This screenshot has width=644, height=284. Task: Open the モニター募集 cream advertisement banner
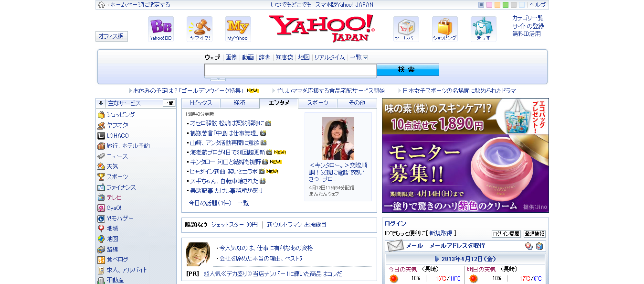pyautogui.click(x=465, y=155)
